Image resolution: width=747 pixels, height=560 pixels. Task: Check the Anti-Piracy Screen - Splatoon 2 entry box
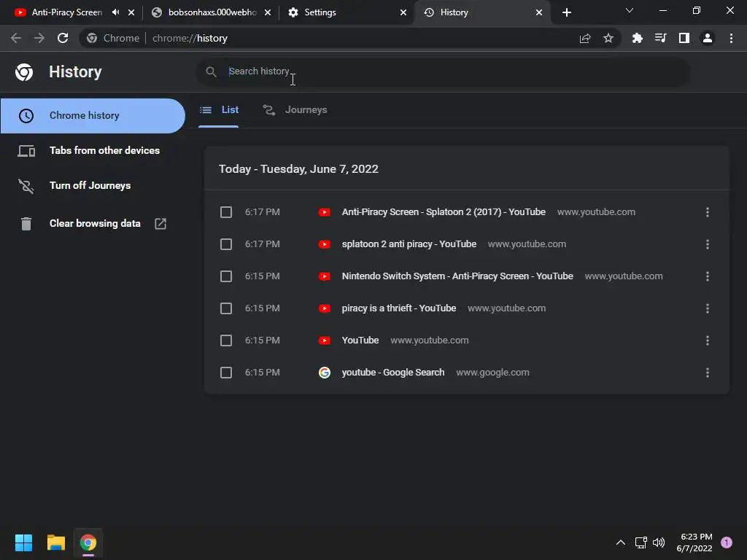tap(226, 212)
